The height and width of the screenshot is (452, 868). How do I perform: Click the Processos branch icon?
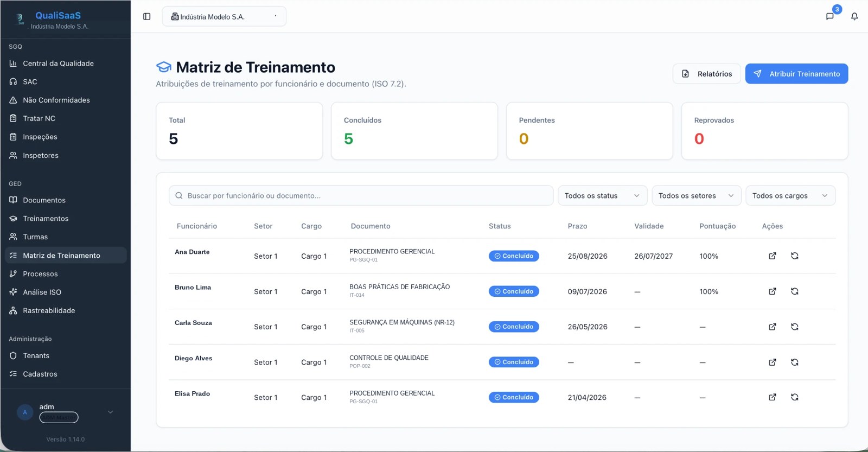13,273
